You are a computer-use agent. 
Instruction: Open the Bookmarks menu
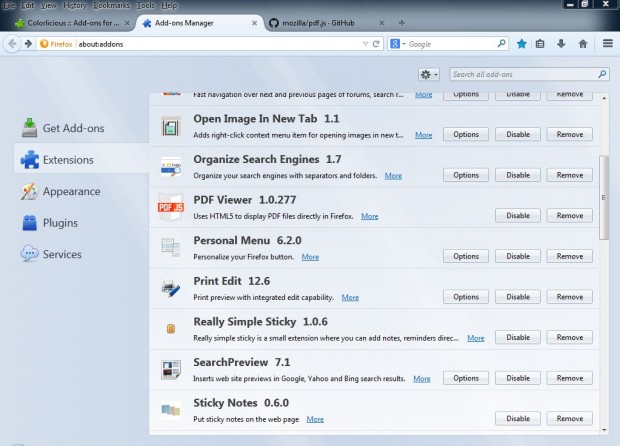point(111,6)
